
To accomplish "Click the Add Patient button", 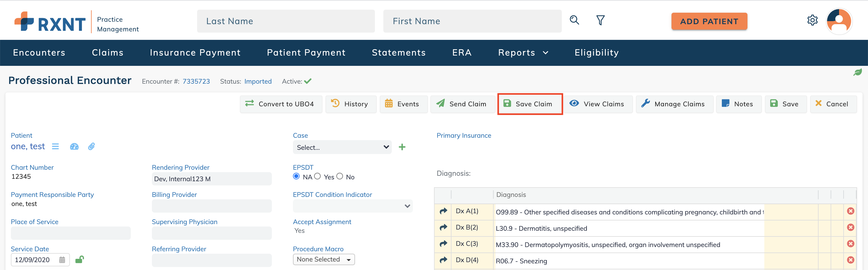I will [709, 21].
